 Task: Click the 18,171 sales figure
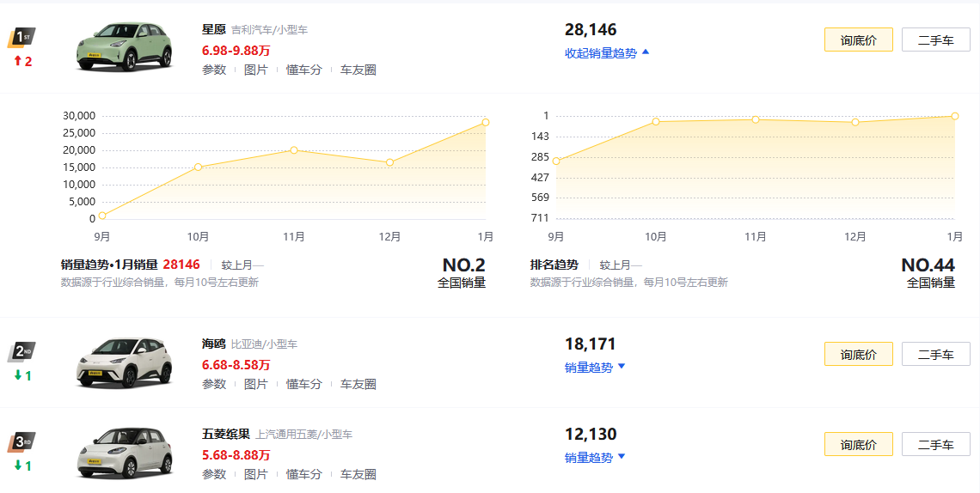[x=591, y=344]
